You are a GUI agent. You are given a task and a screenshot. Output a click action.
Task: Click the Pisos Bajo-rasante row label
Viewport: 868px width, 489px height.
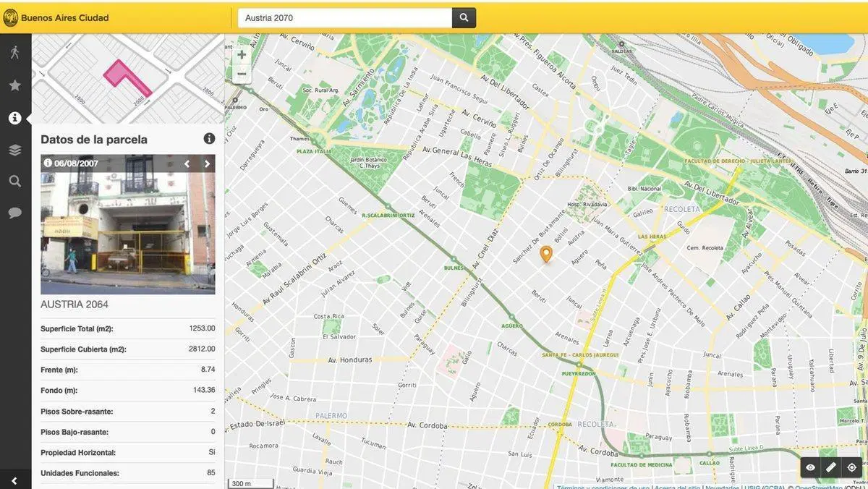pyautogui.click(x=75, y=432)
